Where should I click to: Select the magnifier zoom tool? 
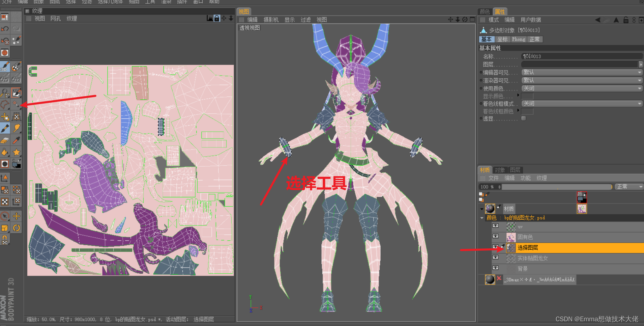pos(5,92)
